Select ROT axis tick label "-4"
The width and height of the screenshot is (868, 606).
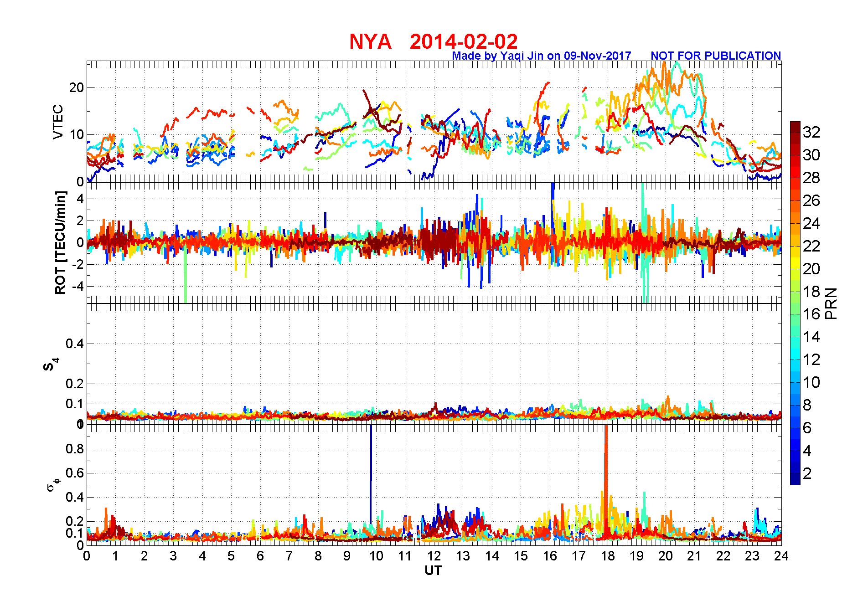pyautogui.click(x=77, y=286)
